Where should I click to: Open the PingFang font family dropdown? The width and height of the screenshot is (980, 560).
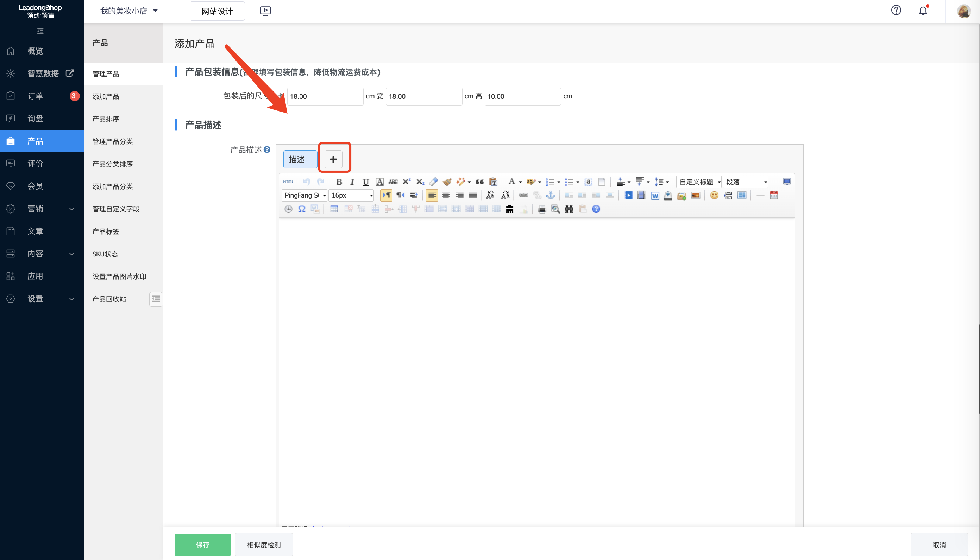pyautogui.click(x=324, y=195)
